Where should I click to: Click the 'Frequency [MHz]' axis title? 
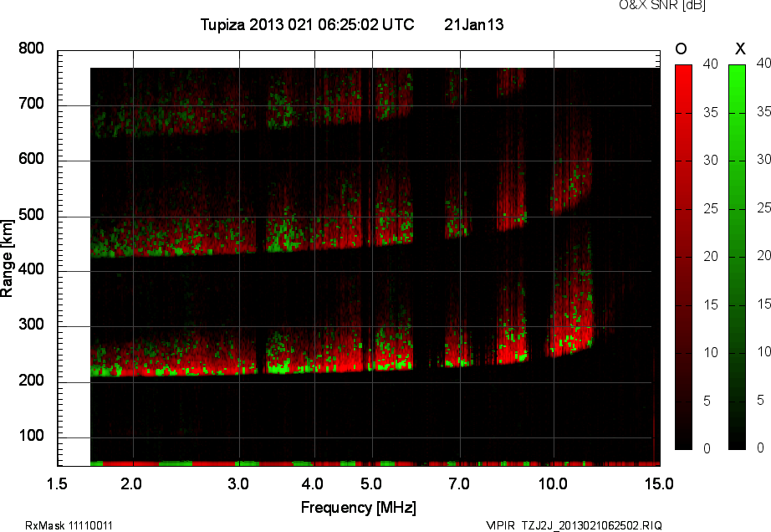359,508
